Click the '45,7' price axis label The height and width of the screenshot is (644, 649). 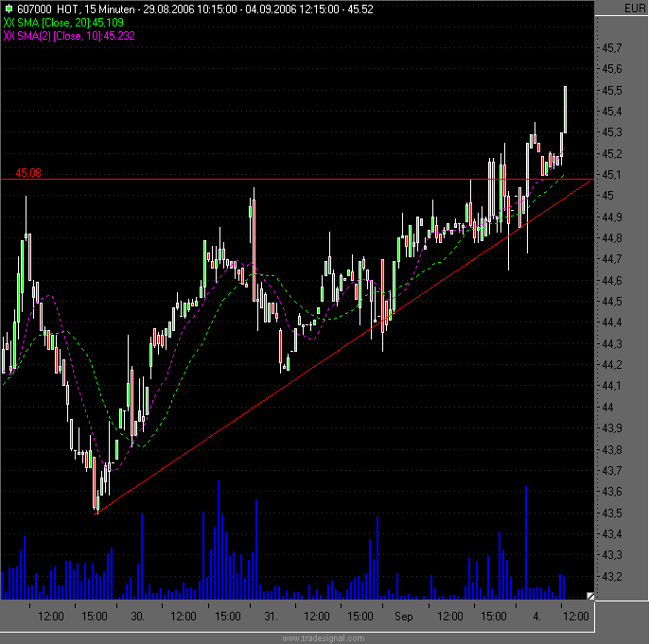[612, 48]
